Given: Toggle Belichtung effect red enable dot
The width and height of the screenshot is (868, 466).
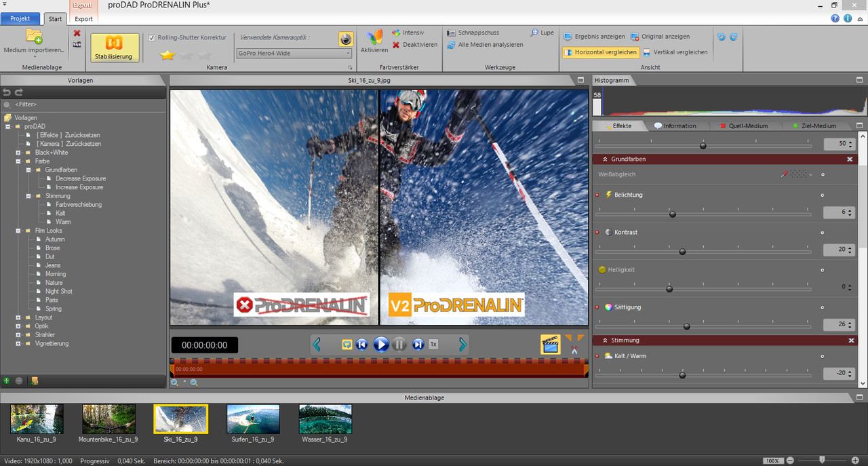Looking at the screenshot, I should tap(597, 195).
